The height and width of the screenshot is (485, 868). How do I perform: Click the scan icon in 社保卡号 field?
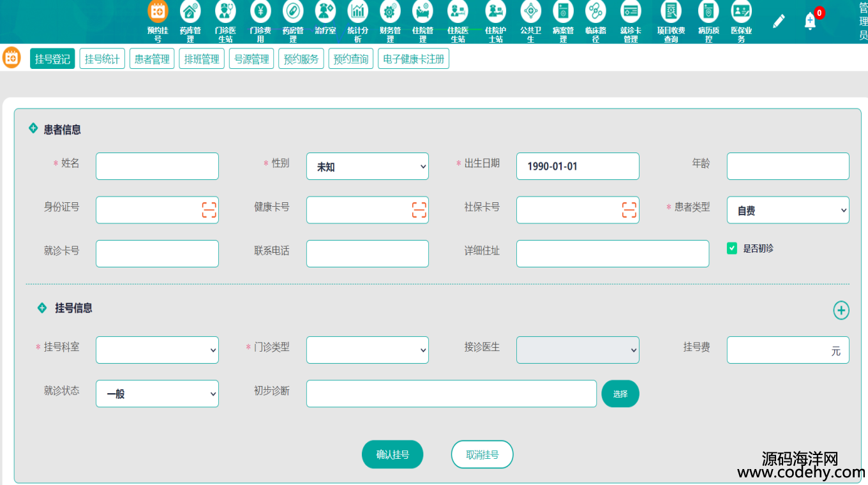[629, 210]
